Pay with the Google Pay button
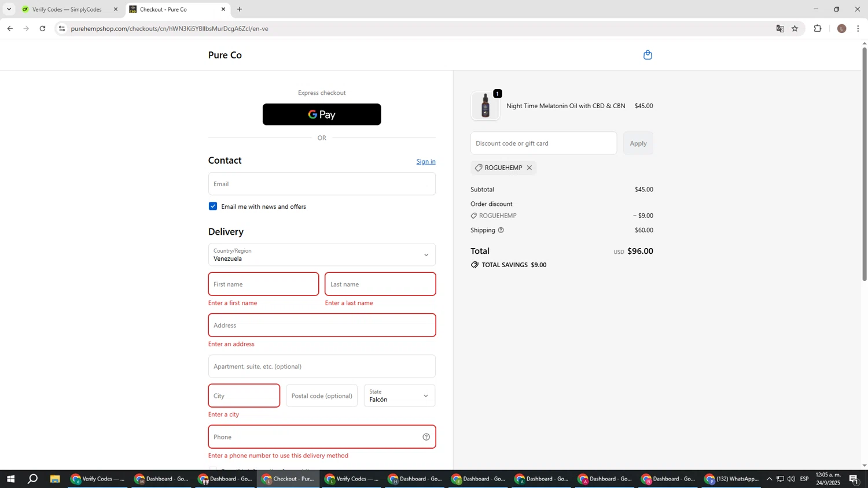This screenshot has width=868, height=488. (322, 114)
